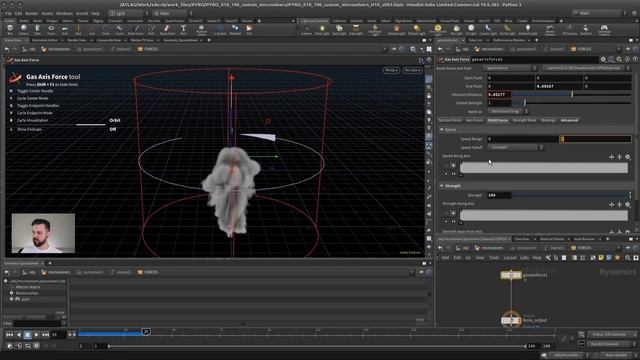
Task: Open Strength Along Axis ramp gear menu
Action: click(x=627, y=204)
